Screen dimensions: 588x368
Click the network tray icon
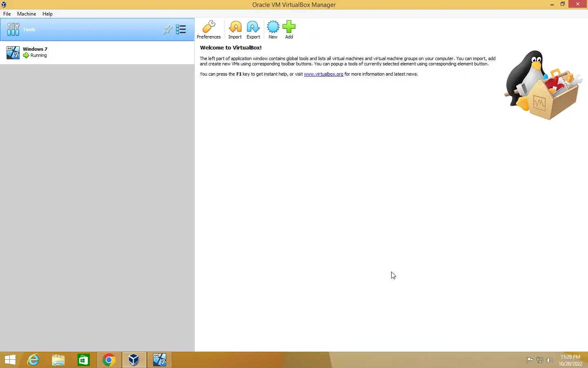(539, 360)
